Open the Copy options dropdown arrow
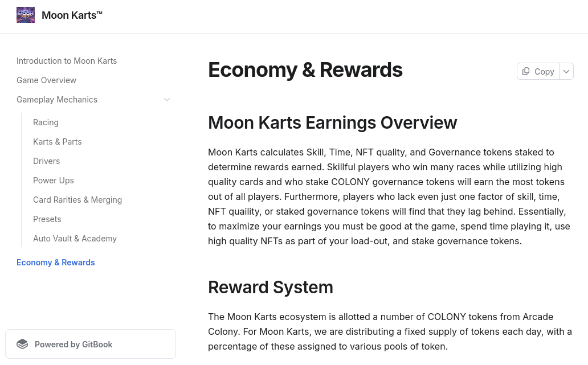Screen dimensions: 588x365 (x=566, y=71)
